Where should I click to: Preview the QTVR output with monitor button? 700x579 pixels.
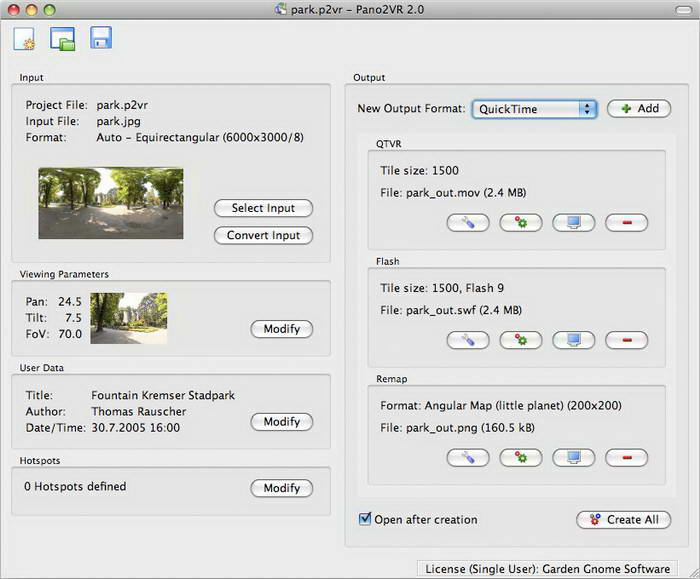coord(573,223)
